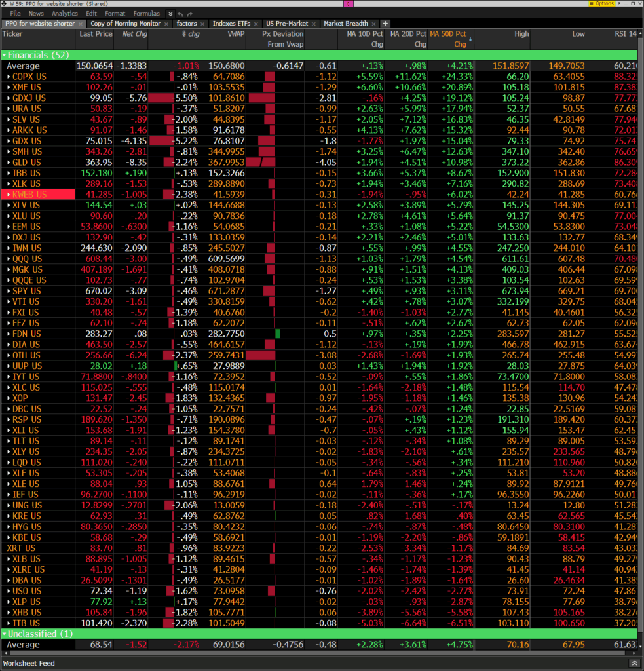
Task: Switch to the US Pre-Market tab
Action: pyautogui.click(x=287, y=24)
